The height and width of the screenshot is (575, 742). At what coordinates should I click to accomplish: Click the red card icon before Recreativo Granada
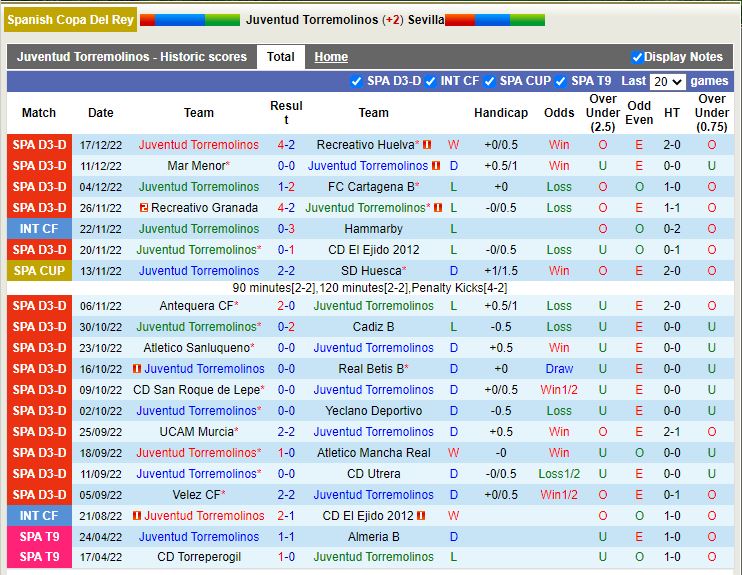(144, 208)
